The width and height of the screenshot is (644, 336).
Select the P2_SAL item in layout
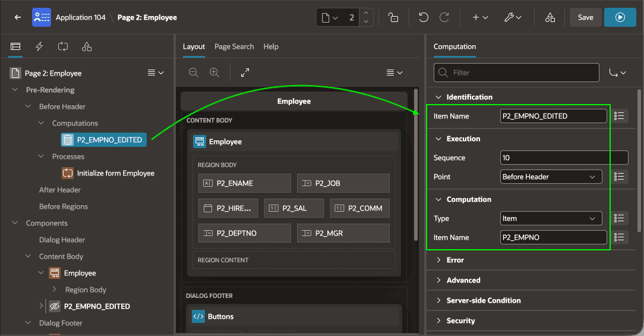pyautogui.click(x=294, y=208)
